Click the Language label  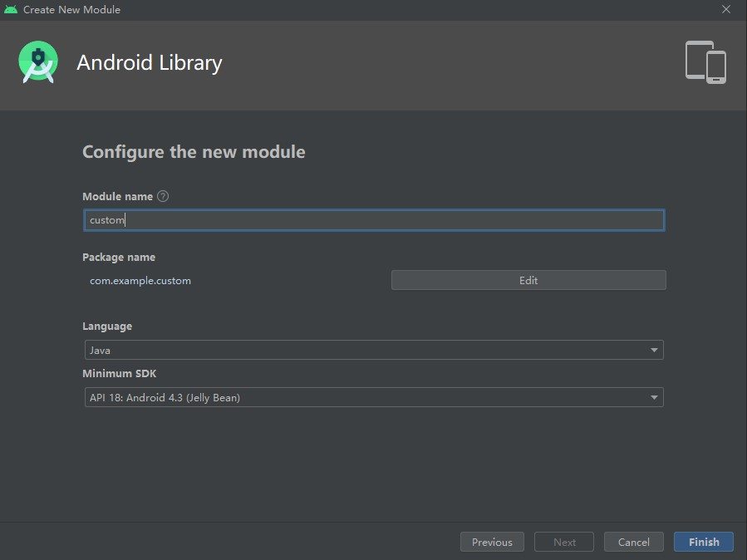(x=107, y=327)
